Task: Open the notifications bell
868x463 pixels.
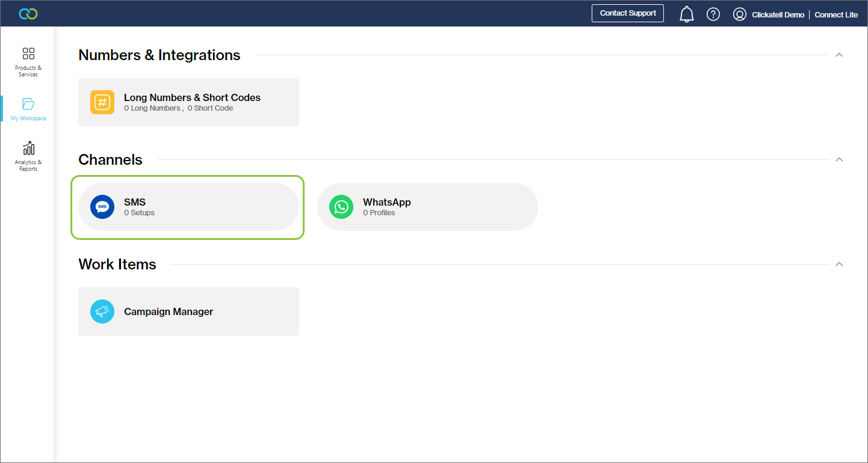Action: click(686, 14)
